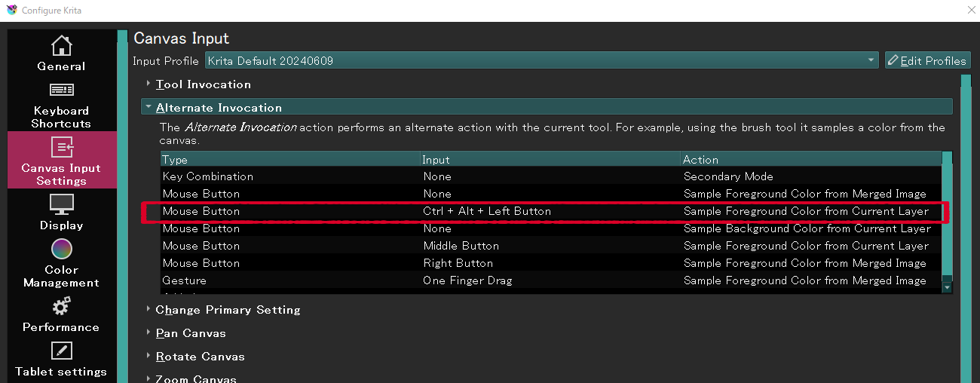
Task: Open the Keyboard Shortcuts settings icon
Action: click(x=61, y=90)
